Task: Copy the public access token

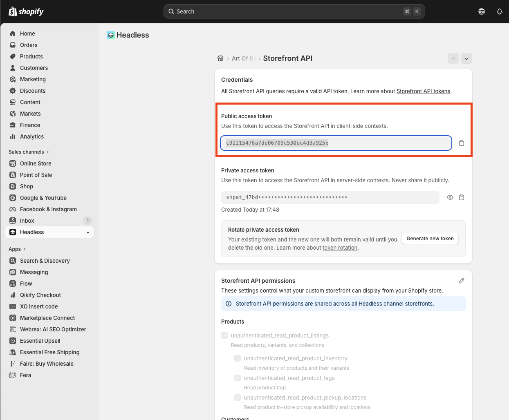Action: 462,143
